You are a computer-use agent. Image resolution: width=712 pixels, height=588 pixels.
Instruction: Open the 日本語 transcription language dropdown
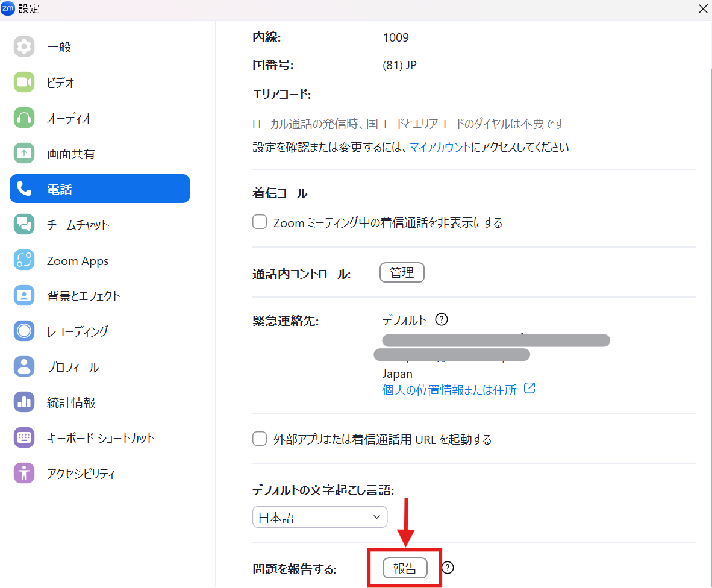click(320, 517)
